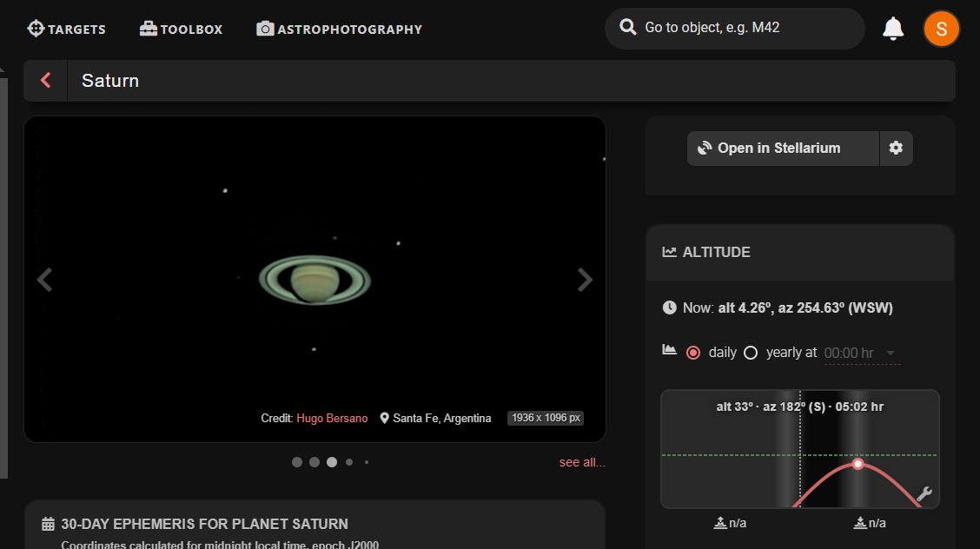Click the Saturn photo in viewer
Image resolution: width=980 pixels, height=549 pixels.
coord(315,280)
